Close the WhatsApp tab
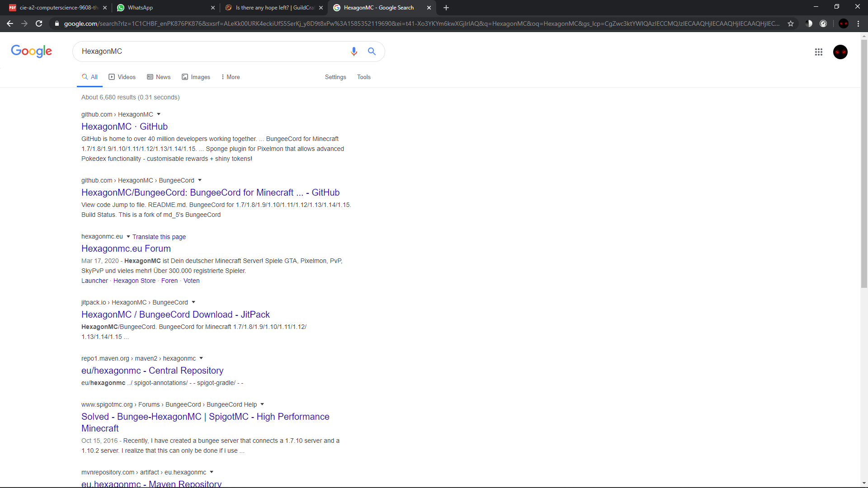Viewport: 868px width, 488px height. pos(213,8)
